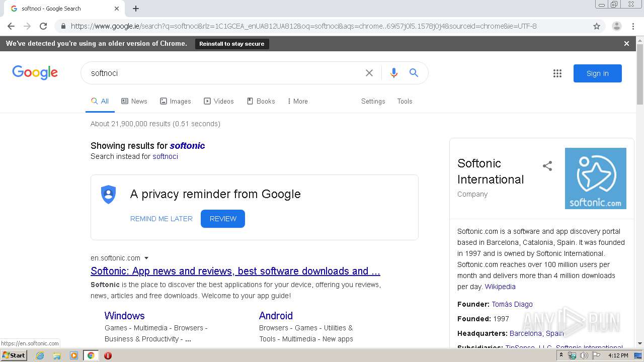644x362 pixels.
Task: Close the softnoci Google Search tab
Action: (x=117, y=9)
